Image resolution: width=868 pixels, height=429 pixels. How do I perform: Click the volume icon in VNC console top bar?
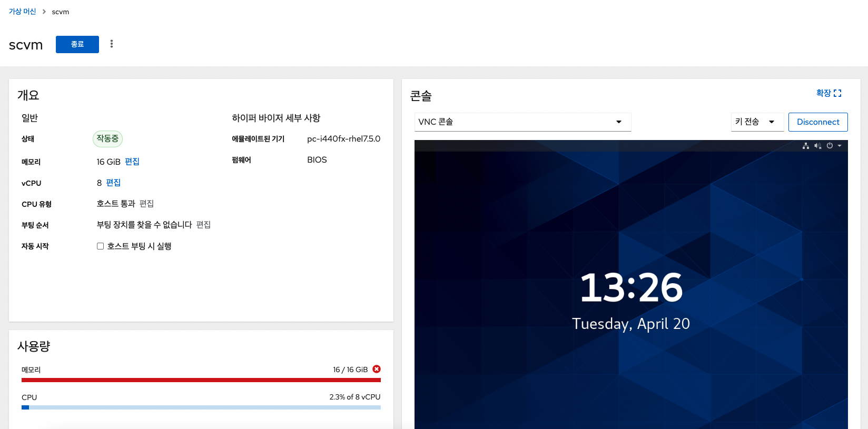tap(817, 146)
